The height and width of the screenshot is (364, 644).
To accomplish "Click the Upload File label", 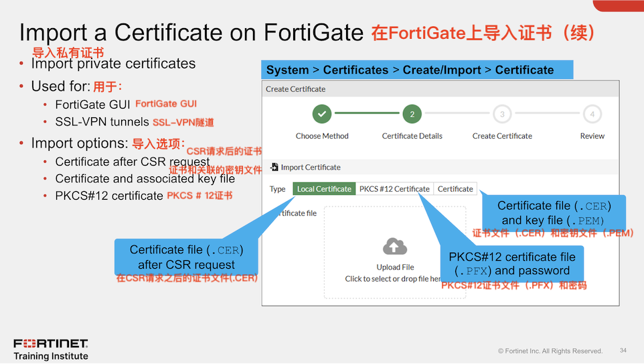I will [395, 267].
